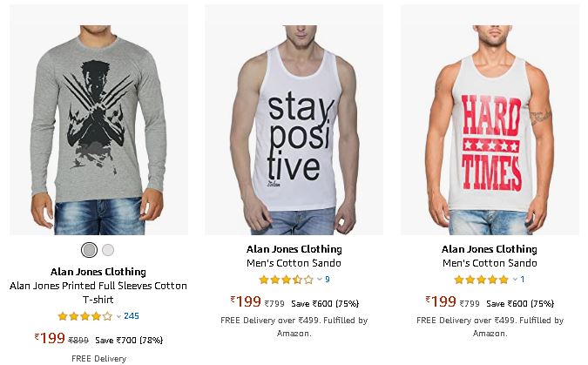
Task: Open the 245 customer reviews link
Action: click(132, 316)
